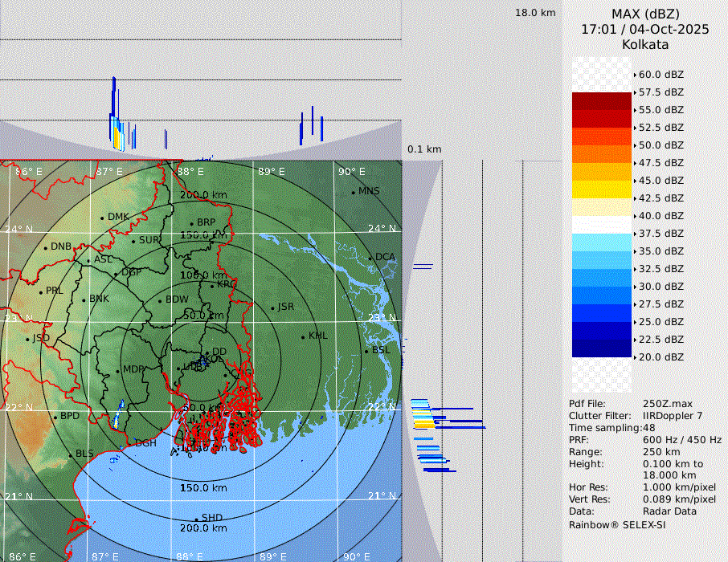728x562 pixels.
Task: Click the upper 200.0 km range ring label
Action: [x=202, y=195]
